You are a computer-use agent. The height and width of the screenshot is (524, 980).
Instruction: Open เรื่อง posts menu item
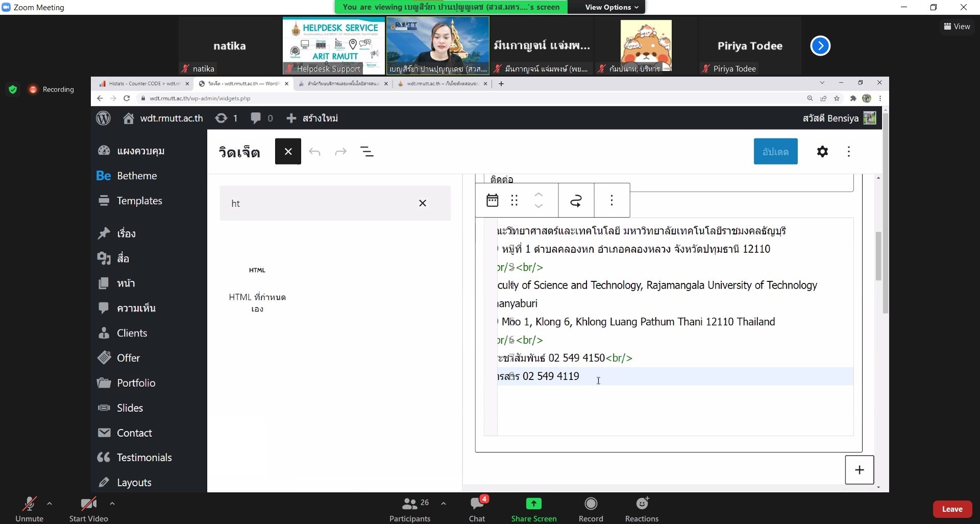117,233
